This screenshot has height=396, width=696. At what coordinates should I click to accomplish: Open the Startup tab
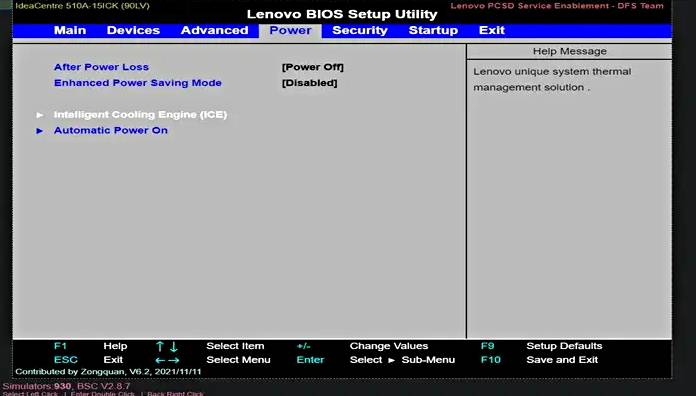(433, 30)
